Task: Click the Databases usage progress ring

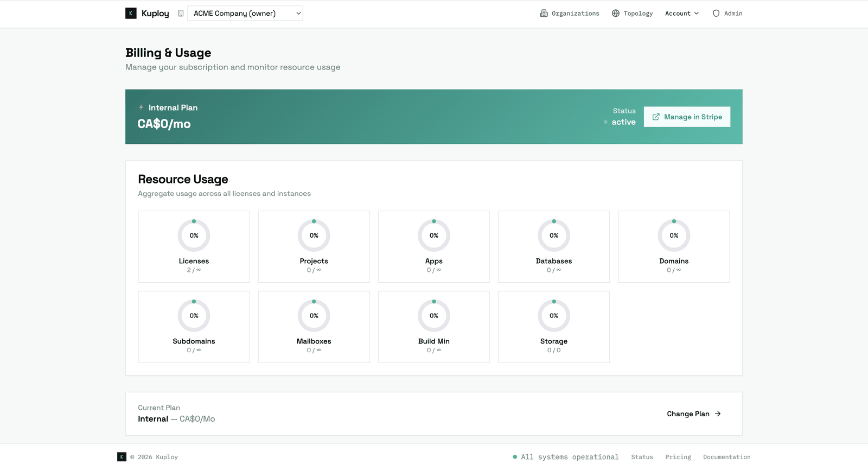Action: tap(554, 236)
